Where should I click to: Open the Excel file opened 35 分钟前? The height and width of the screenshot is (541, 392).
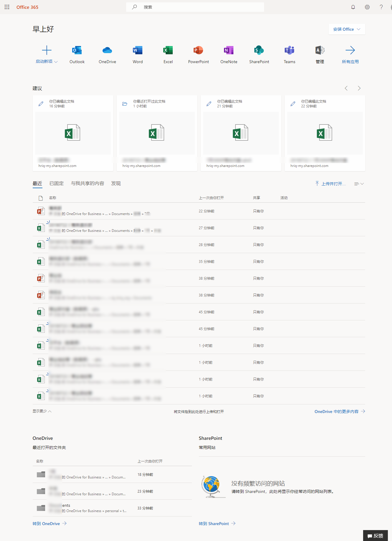click(199, 261)
